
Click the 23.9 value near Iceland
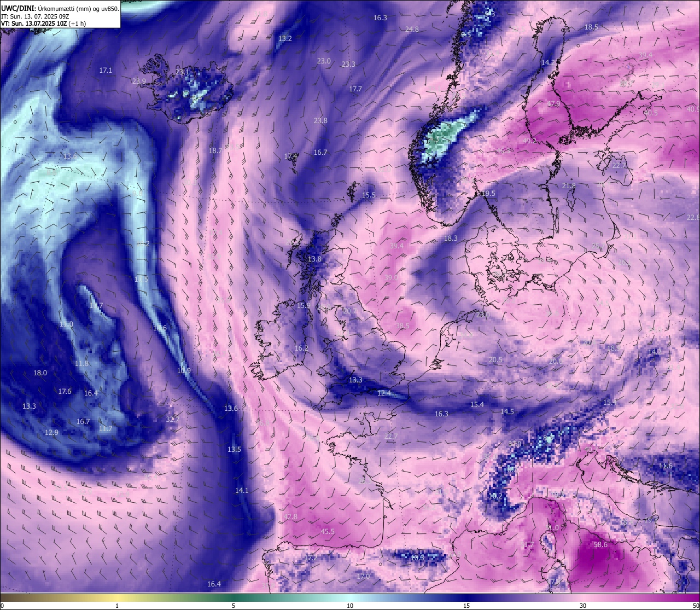[139, 81]
